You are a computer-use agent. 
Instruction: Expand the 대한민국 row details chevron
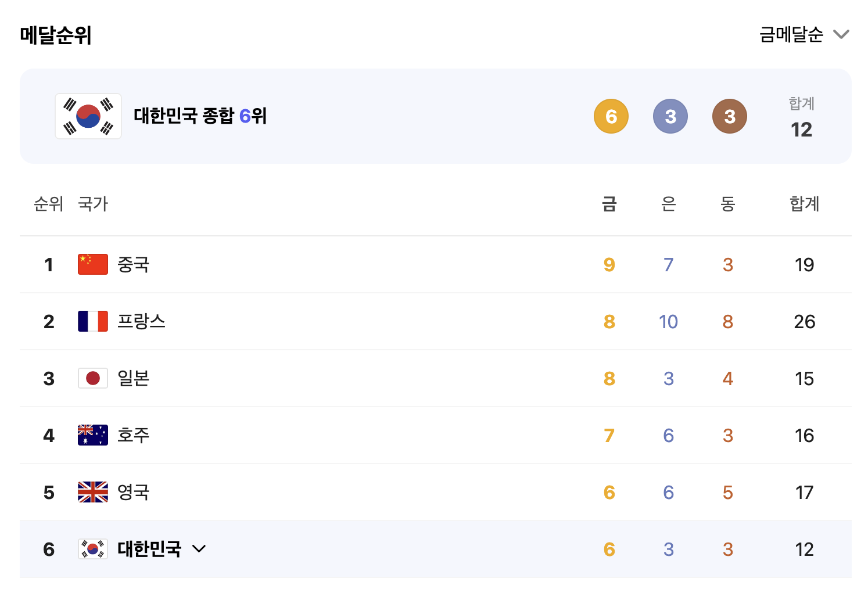click(200, 548)
